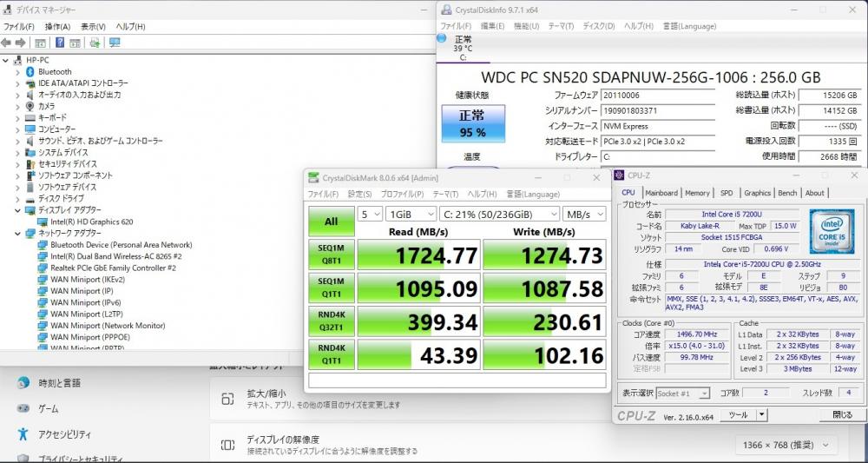Open 操作(A) menu in Device Manager

click(57, 27)
